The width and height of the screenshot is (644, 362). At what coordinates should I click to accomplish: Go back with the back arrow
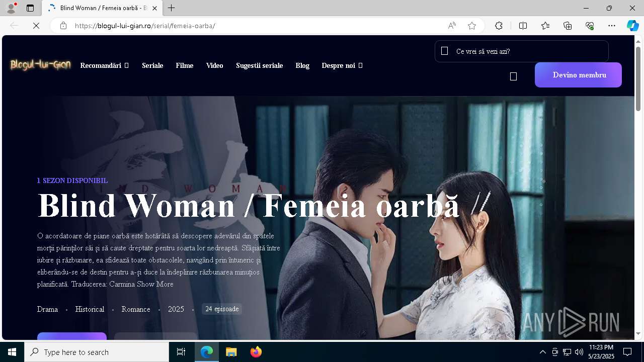pyautogui.click(x=14, y=26)
